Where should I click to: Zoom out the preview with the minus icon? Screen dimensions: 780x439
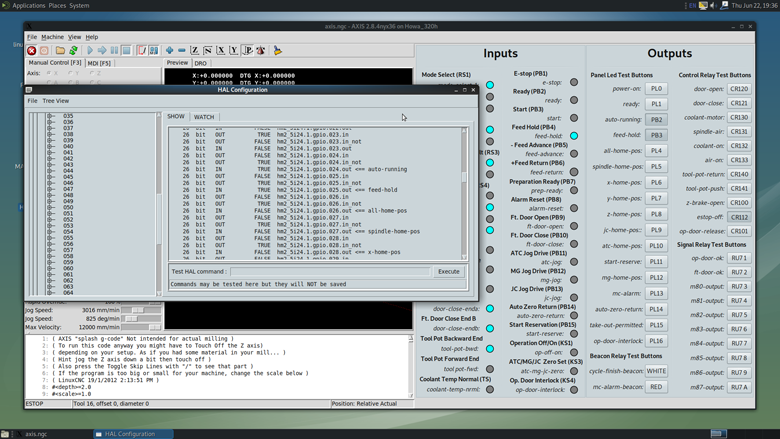[x=182, y=51]
